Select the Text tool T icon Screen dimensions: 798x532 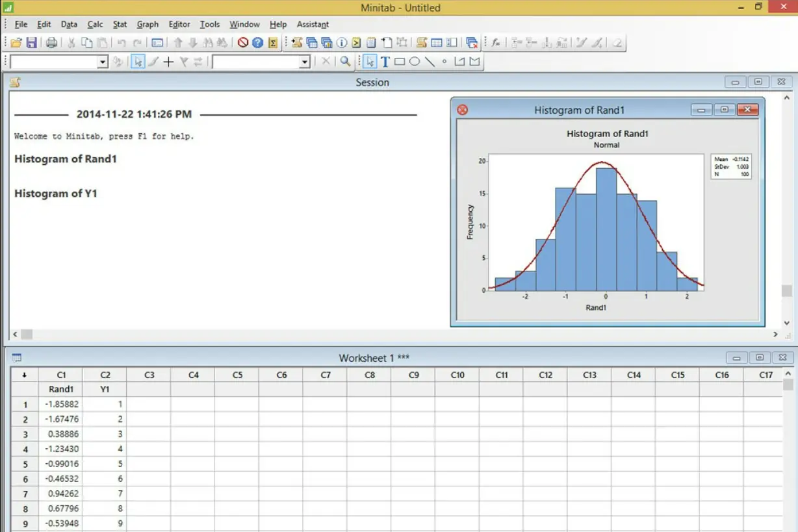coord(385,62)
